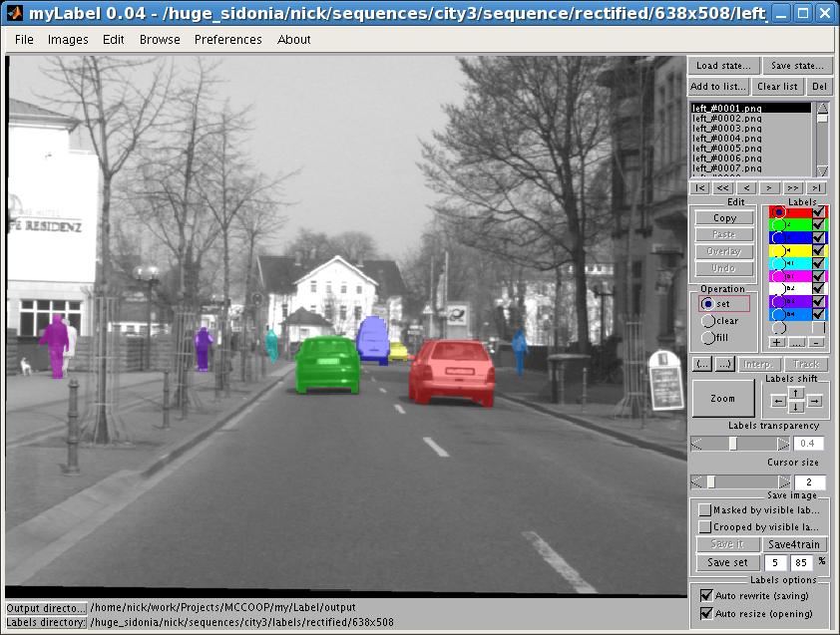Viewport: 840px width, 635px height.
Task: Skip to last image with >| button
Action: click(x=816, y=188)
